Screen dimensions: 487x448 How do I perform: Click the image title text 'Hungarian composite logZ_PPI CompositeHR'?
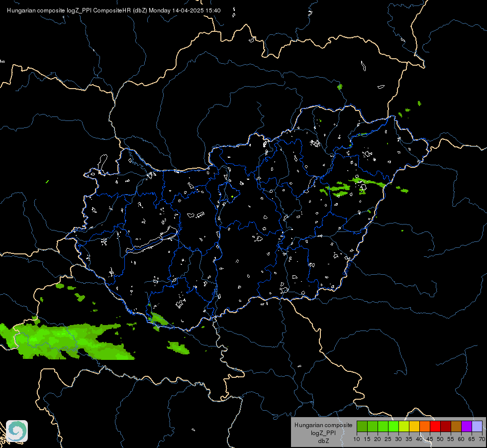click(69, 10)
